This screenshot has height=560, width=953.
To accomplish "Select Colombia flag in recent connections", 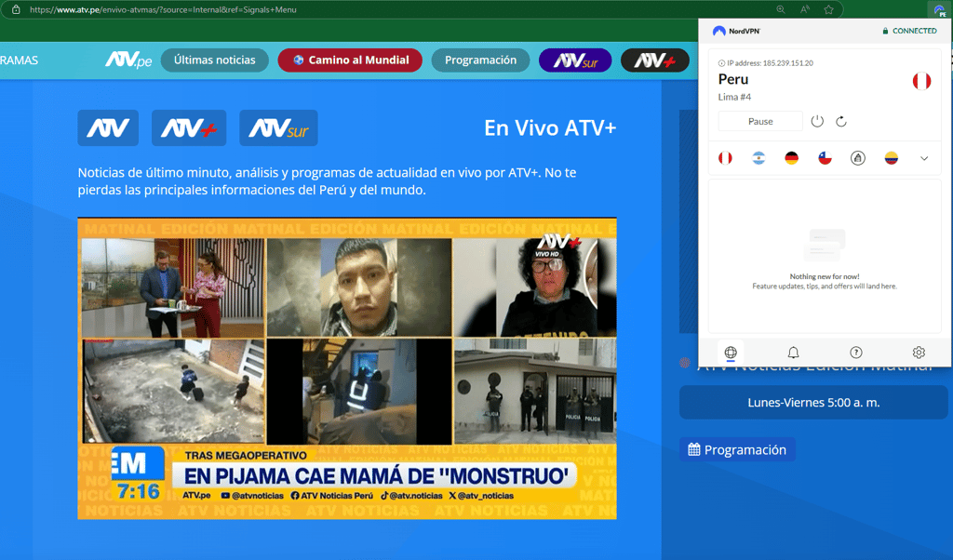I will 891,158.
